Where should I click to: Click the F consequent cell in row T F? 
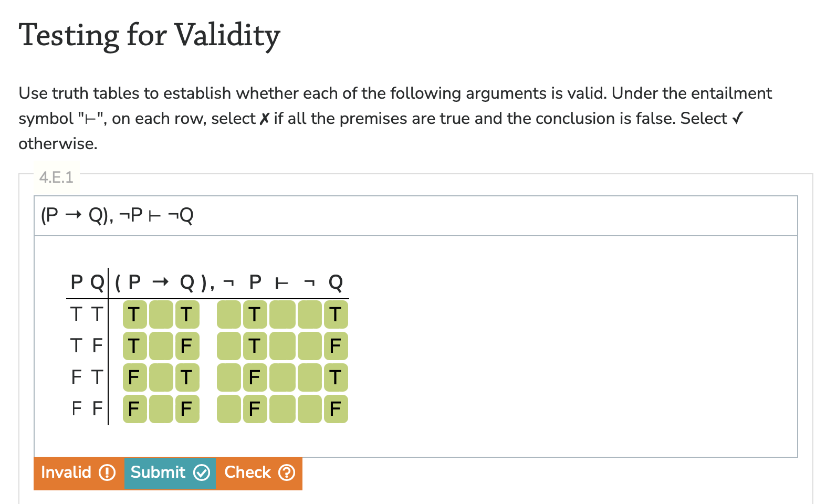(x=187, y=346)
